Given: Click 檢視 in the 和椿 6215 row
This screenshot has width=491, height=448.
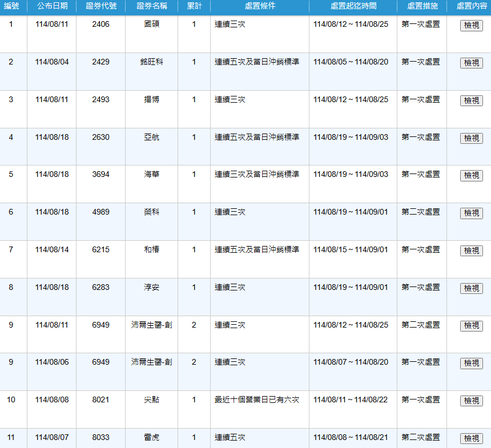Looking at the screenshot, I should click(471, 251).
